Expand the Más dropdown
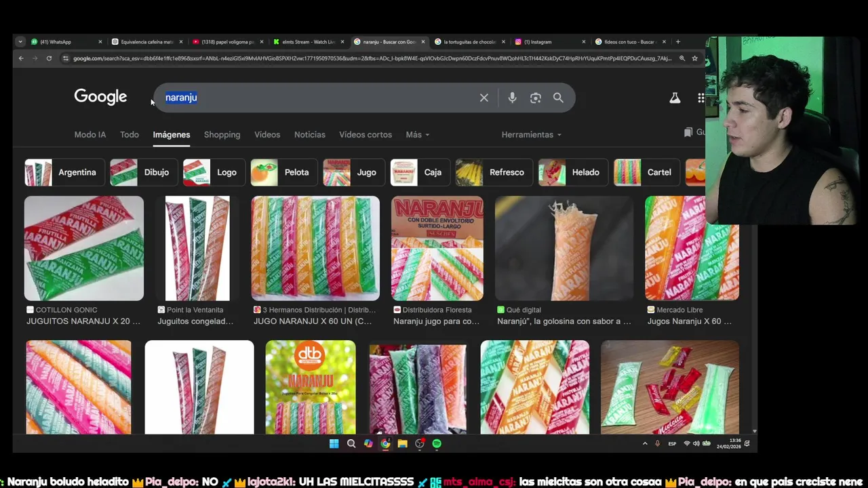The image size is (868, 488). [417, 134]
